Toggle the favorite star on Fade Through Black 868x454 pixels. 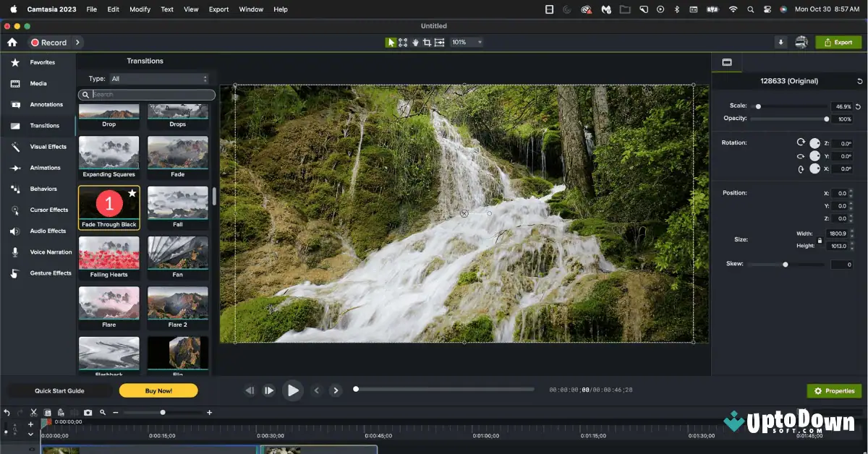click(x=132, y=192)
